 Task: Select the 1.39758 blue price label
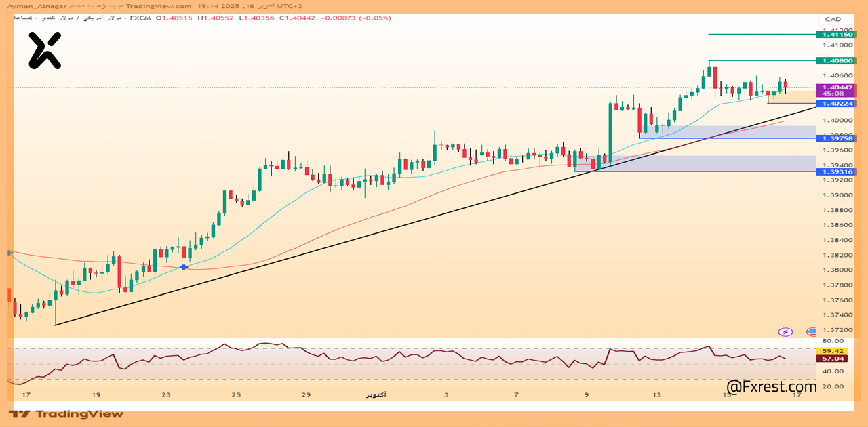(837, 138)
